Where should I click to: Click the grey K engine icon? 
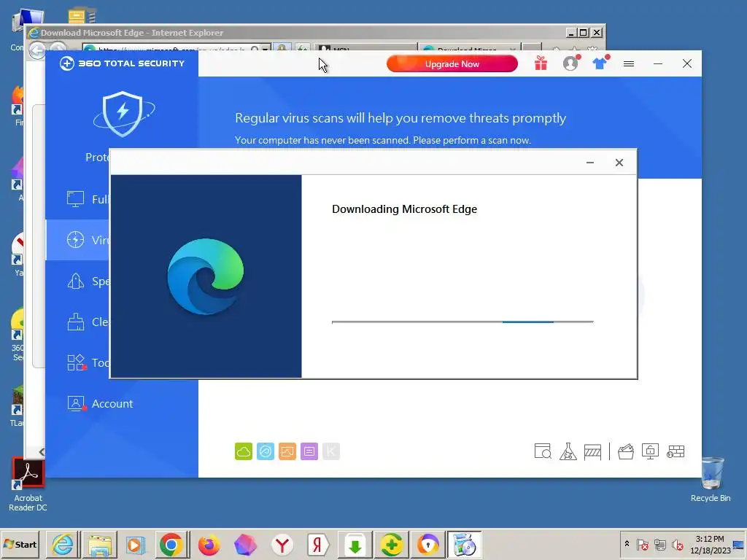click(331, 451)
